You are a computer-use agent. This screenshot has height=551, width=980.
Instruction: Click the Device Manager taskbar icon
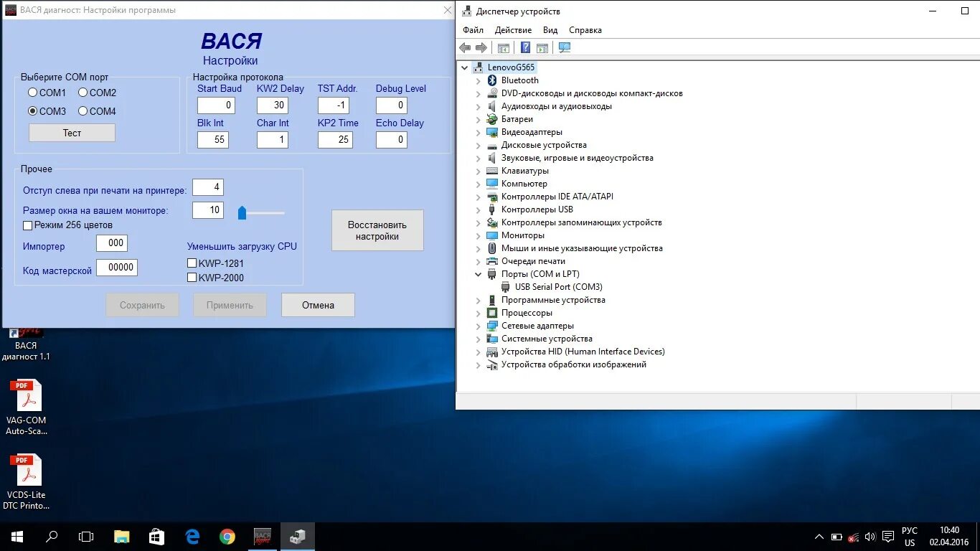click(x=298, y=537)
